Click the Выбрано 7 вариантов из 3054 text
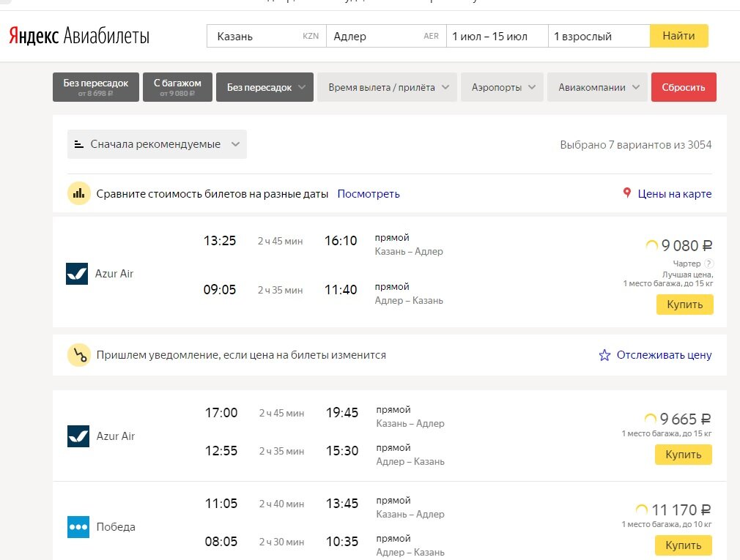740x560 pixels. [x=636, y=145]
